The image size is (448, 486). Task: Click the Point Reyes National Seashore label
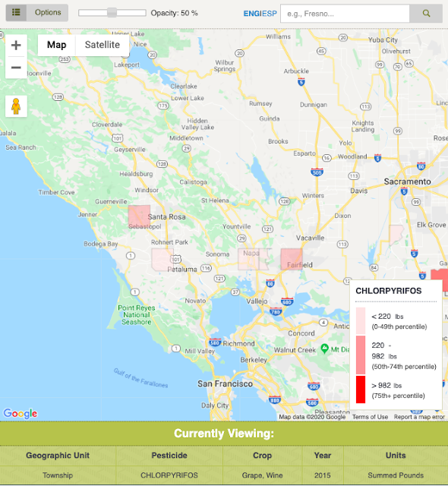[137, 315]
